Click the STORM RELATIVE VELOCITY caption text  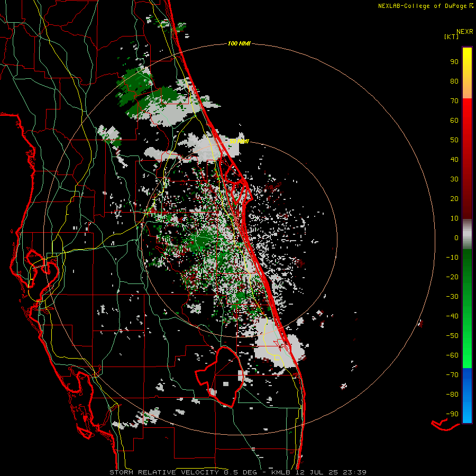(164, 472)
